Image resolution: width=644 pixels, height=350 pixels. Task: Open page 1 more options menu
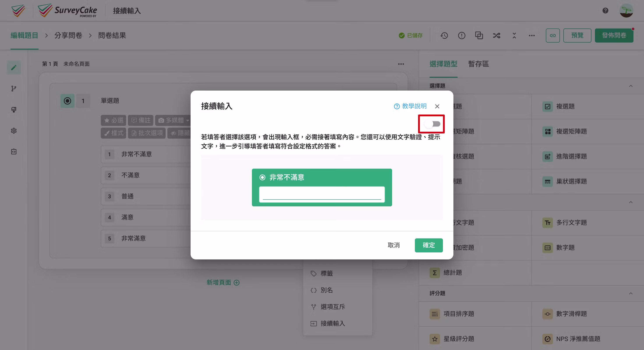click(x=401, y=64)
